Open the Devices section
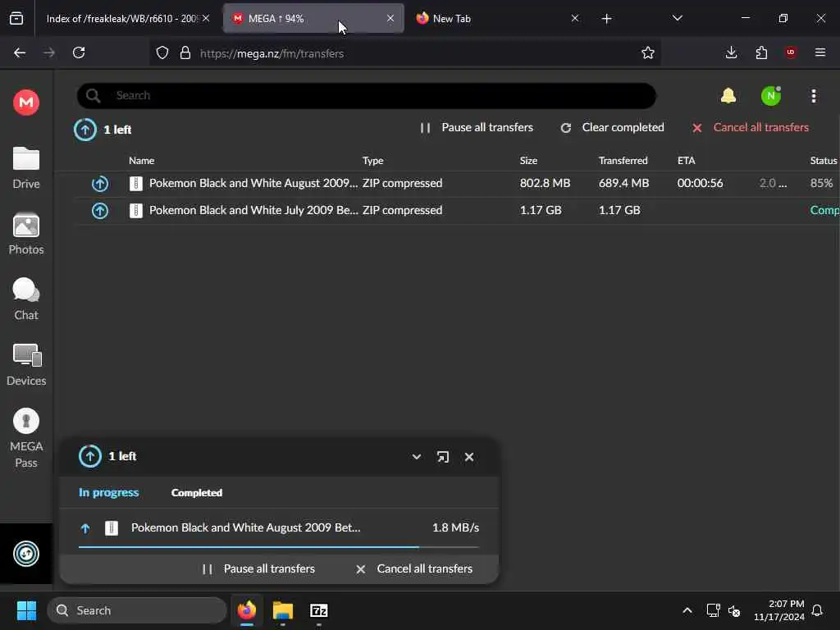 [25, 365]
